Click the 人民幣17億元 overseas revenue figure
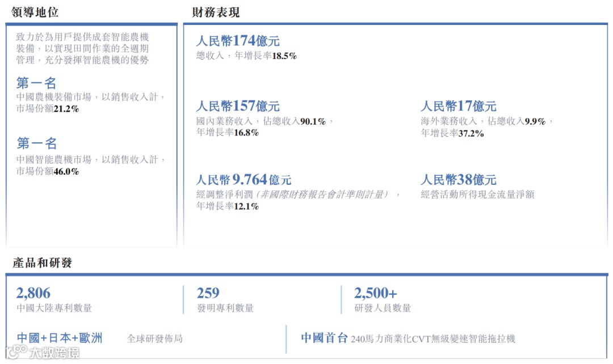613x364 pixels. point(459,106)
